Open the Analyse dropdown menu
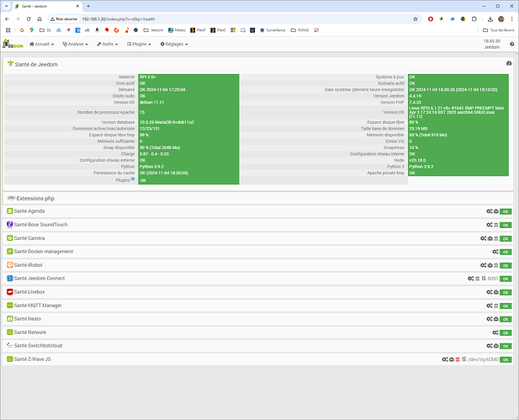 coord(75,44)
